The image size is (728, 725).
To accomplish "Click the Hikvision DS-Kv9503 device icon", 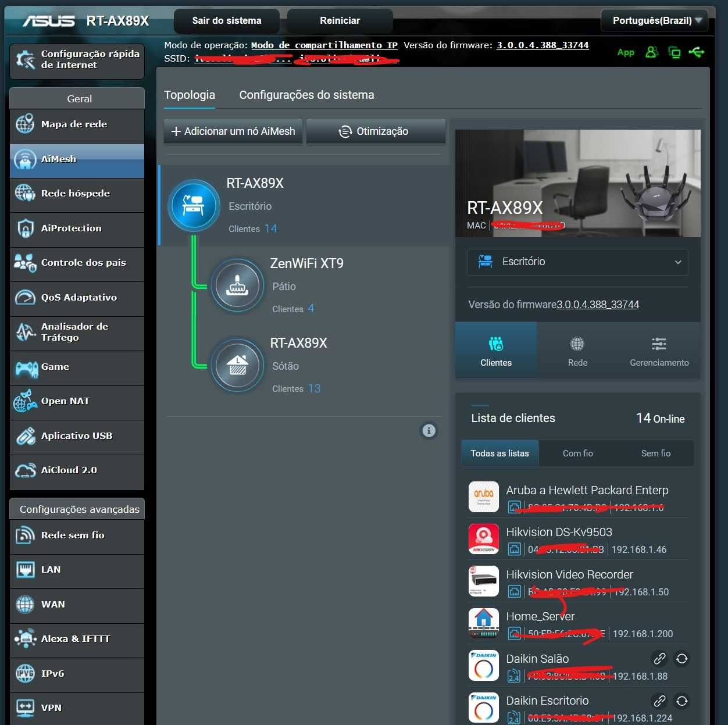I will coord(484,539).
